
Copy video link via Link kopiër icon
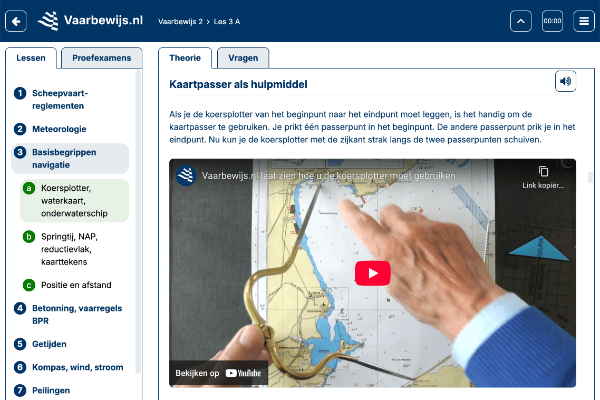(x=543, y=177)
